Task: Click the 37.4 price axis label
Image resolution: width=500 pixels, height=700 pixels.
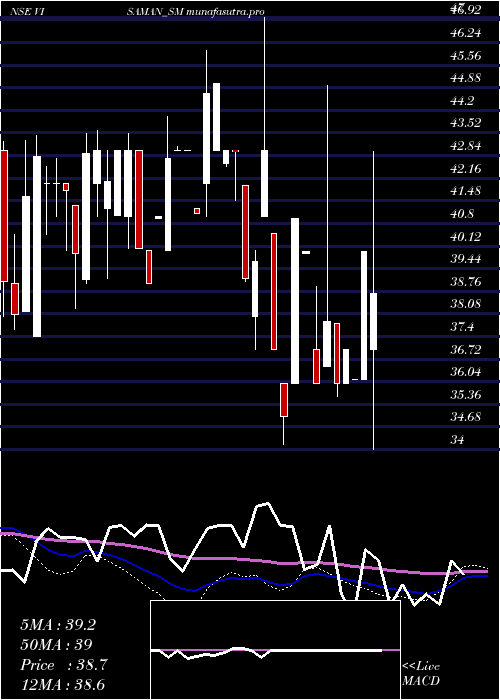Action: 462,327
